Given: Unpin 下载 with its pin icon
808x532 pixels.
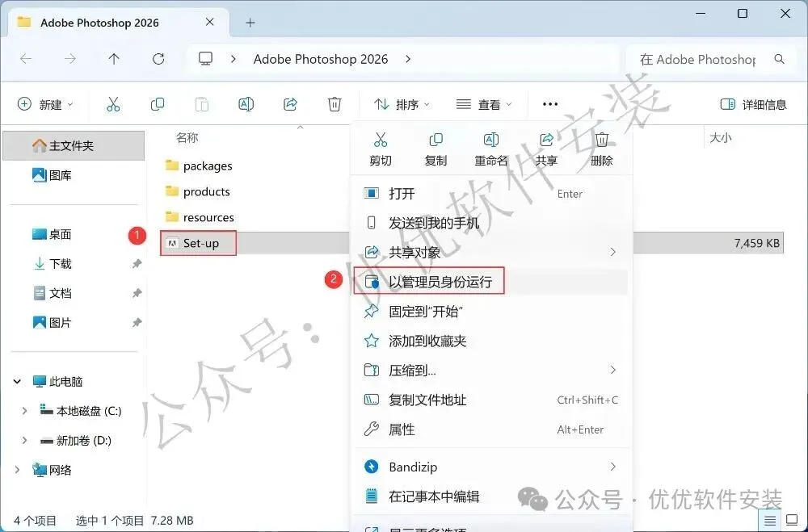Looking at the screenshot, I should (137, 264).
